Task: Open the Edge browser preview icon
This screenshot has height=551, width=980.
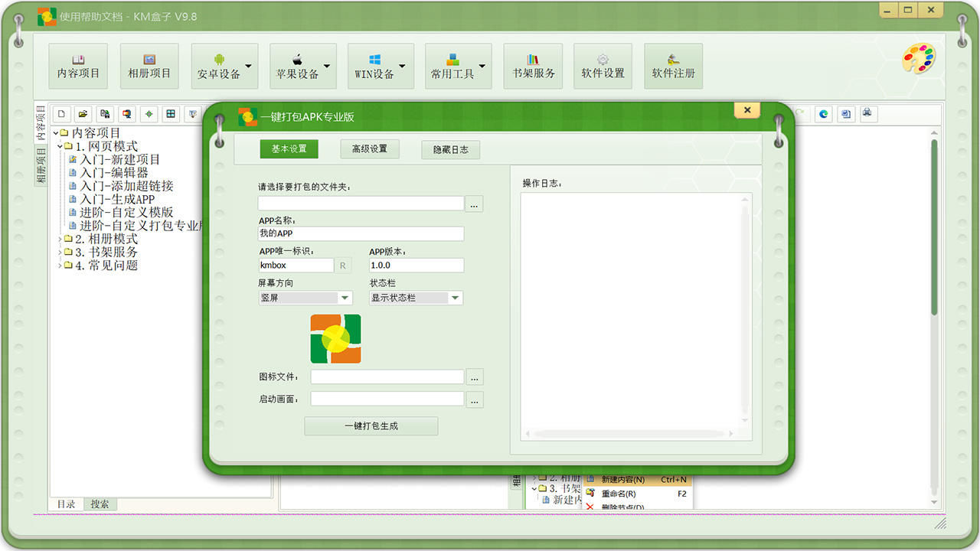Action: click(x=823, y=113)
